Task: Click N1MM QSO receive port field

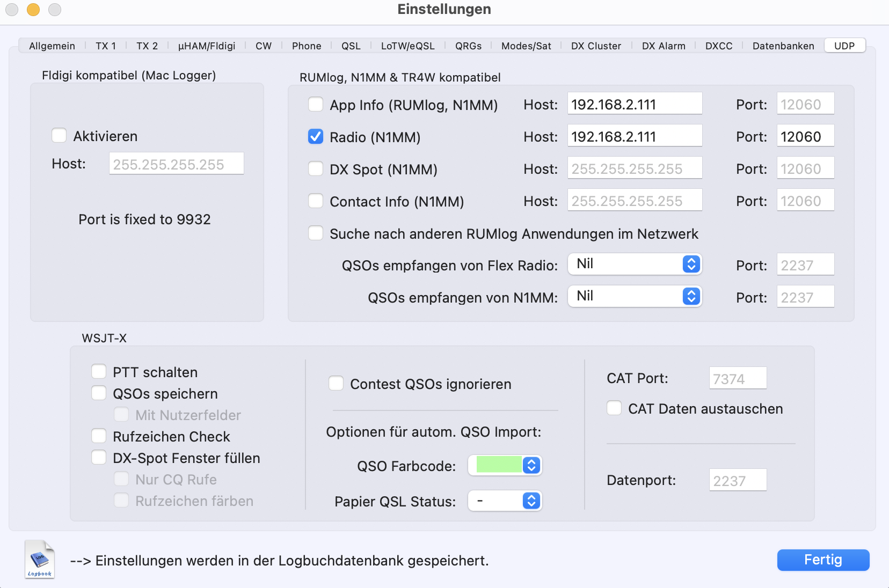Action: [x=806, y=297]
